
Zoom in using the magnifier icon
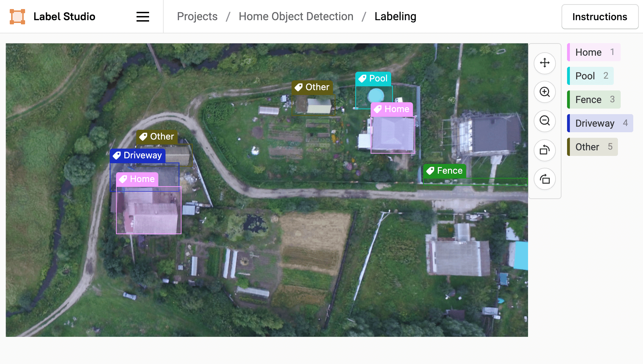pyautogui.click(x=544, y=92)
